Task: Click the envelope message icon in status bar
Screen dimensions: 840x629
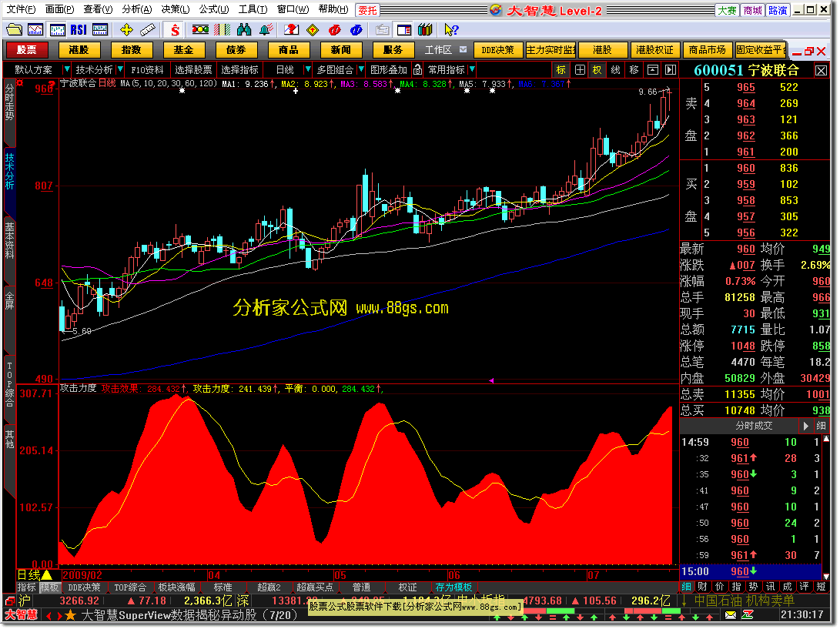Action: click(731, 616)
